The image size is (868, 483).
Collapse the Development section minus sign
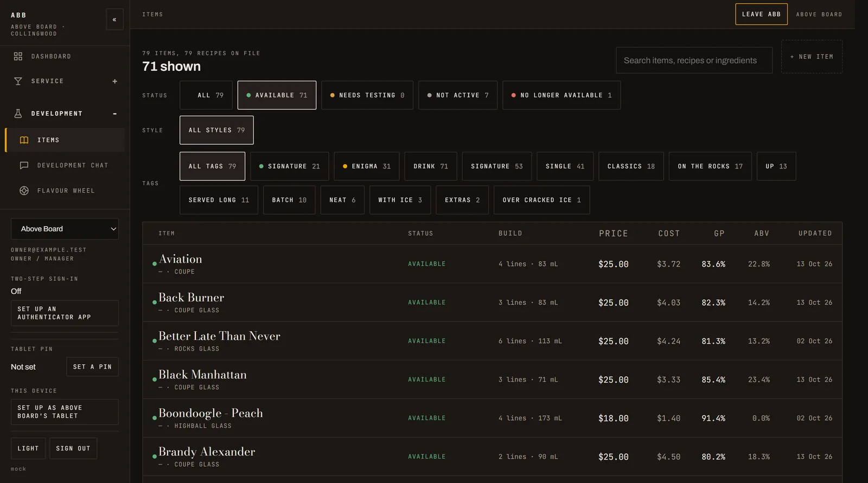click(x=115, y=114)
